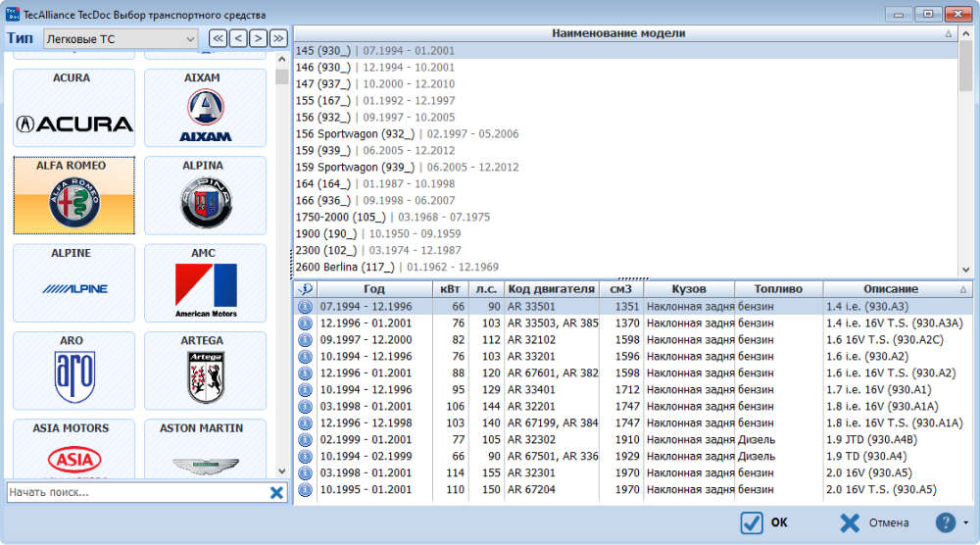Clear the search field with X icon
This screenshot has height=545, width=980.
[x=276, y=492]
